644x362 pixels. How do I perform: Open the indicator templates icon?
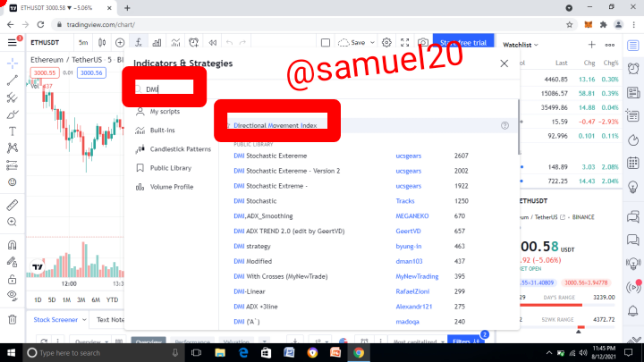point(176,42)
